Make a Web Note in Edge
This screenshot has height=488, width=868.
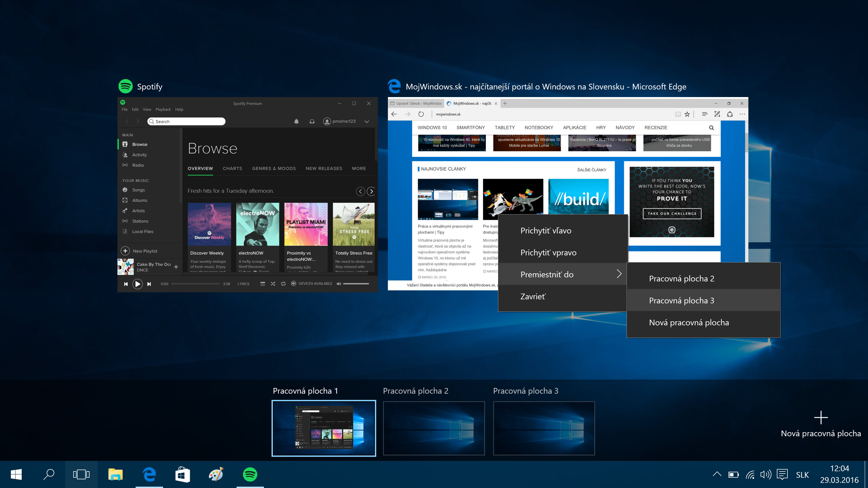(717, 114)
